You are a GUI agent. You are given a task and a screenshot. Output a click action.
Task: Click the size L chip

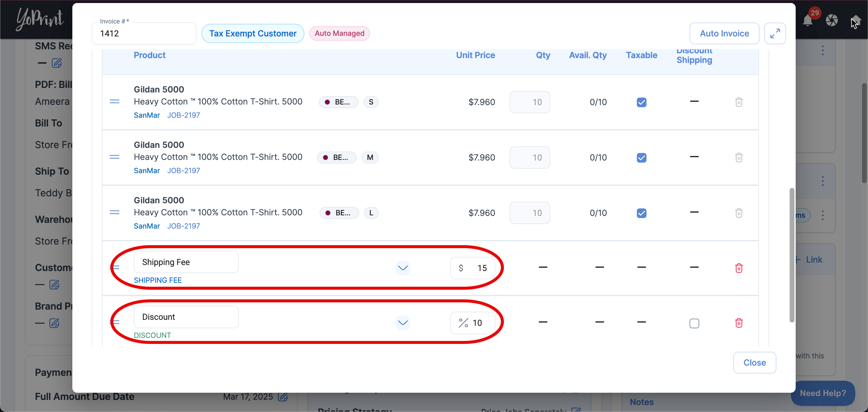371,213
